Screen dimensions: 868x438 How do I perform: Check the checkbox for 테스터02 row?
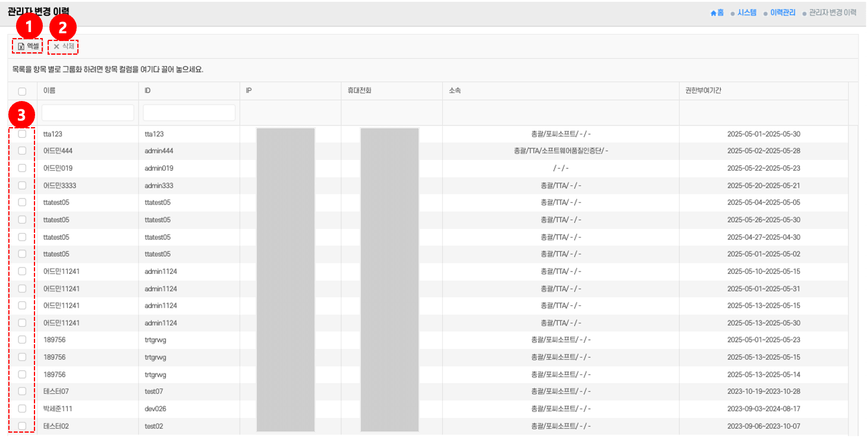point(22,426)
